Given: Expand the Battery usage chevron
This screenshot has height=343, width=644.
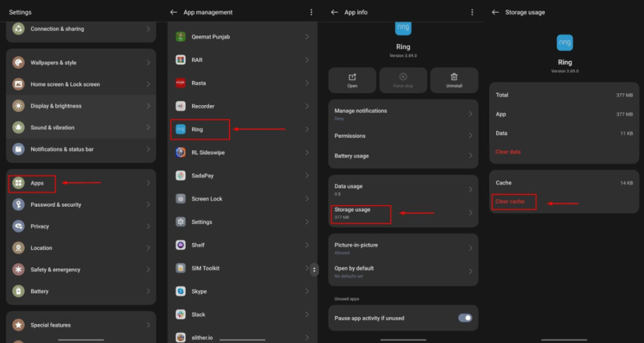Looking at the screenshot, I should 470,155.
